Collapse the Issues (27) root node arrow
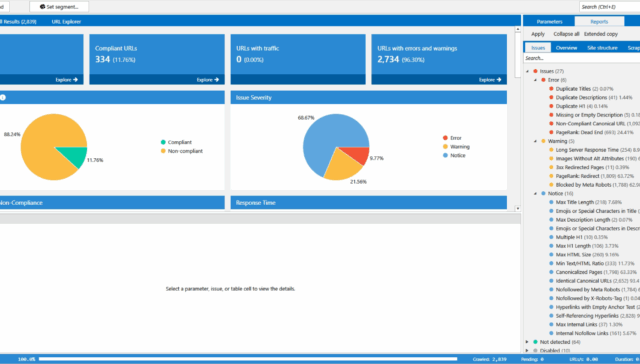640x364 pixels. (x=527, y=71)
